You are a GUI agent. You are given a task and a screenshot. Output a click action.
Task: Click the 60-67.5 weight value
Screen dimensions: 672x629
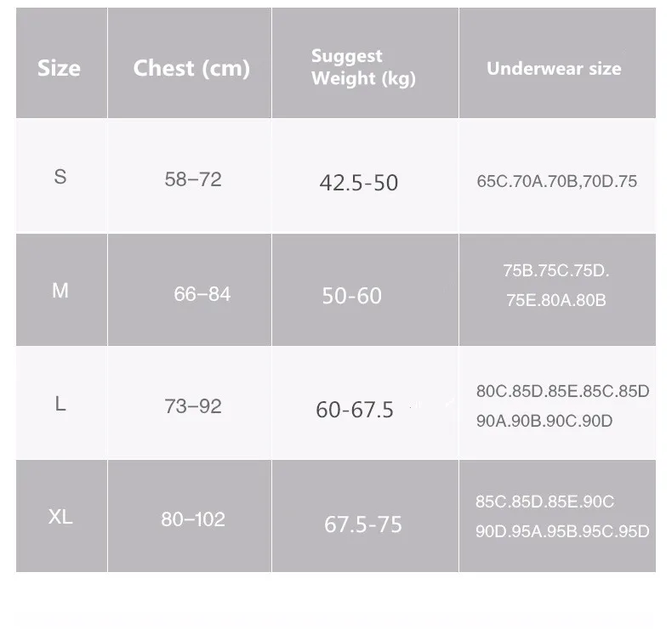[355, 410]
